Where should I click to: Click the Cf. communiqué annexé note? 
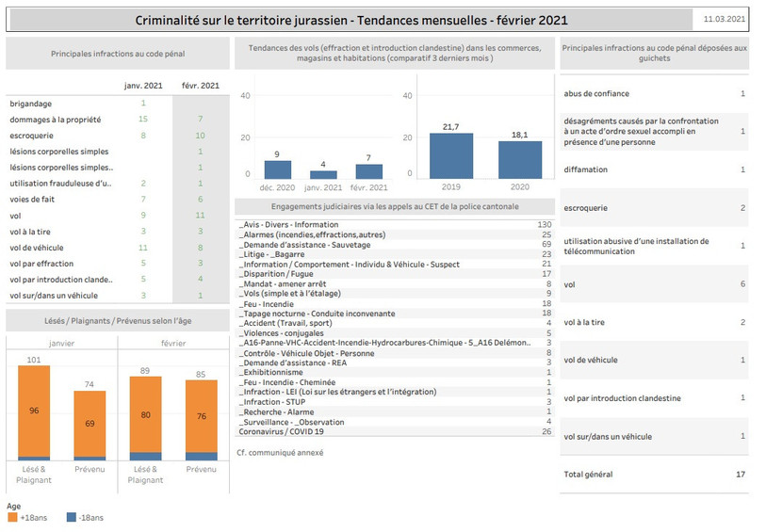tap(280, 453)
